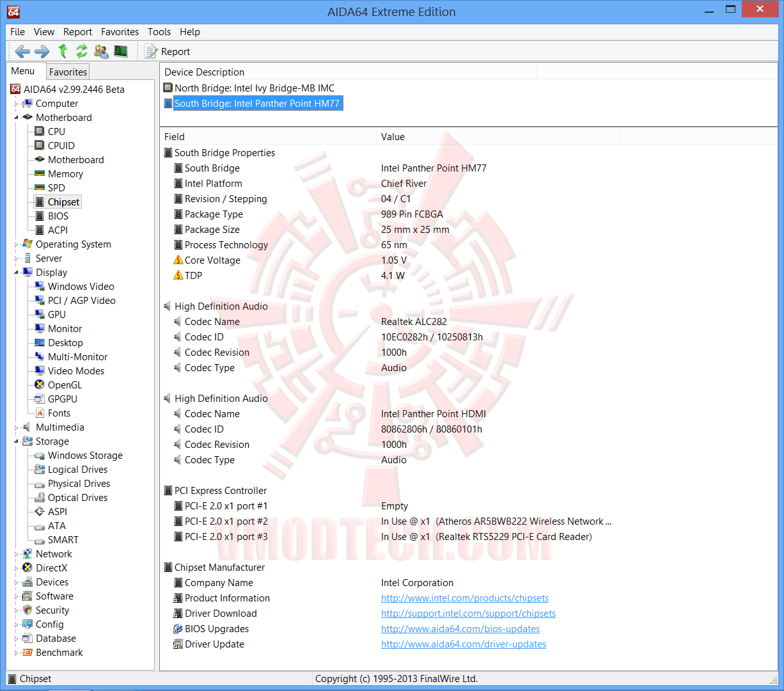Expand the Multimedia tree node
The width and height of the screenshot is (784, 691).
coord(17,427)
